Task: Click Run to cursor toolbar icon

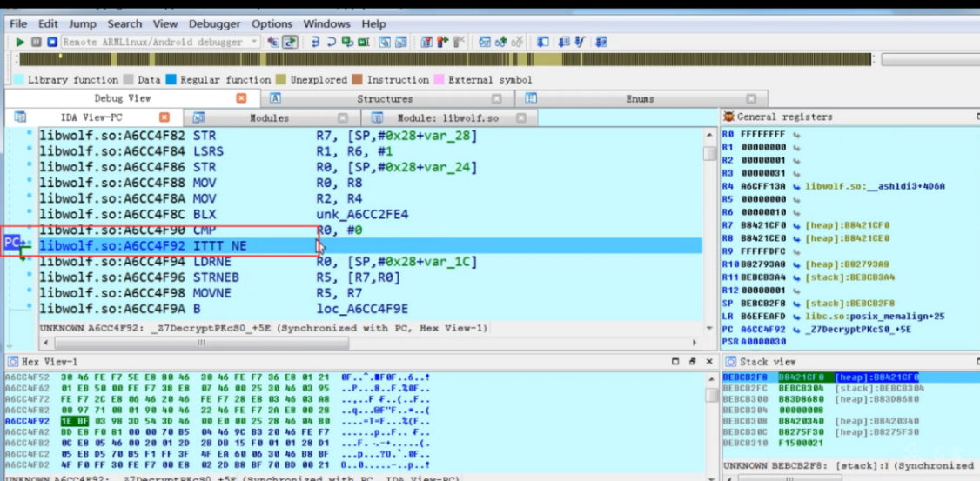Action: (363, 42)
